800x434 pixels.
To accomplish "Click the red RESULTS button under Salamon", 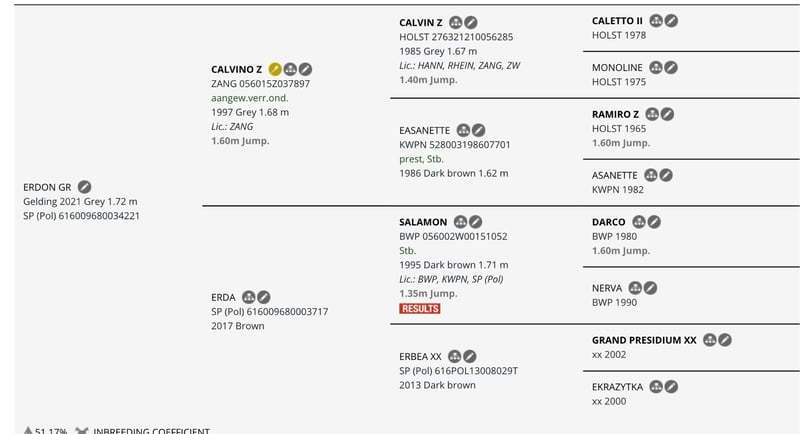I will (x=420, y=309).
